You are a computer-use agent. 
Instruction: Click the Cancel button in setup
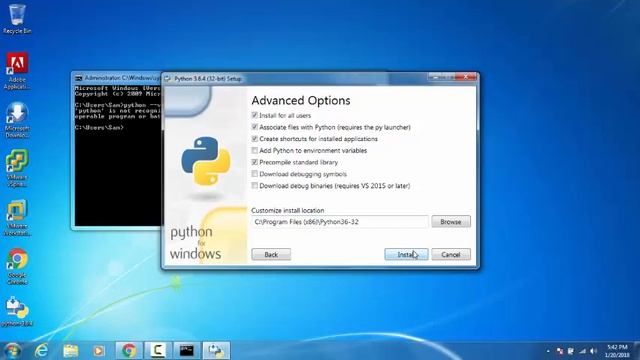[451, 254]
